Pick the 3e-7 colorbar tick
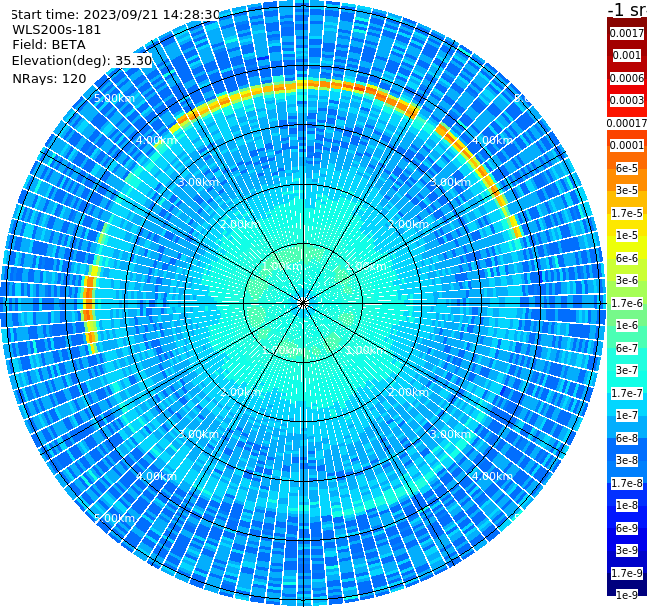The image size is (647, 607). tap(627, 370)
